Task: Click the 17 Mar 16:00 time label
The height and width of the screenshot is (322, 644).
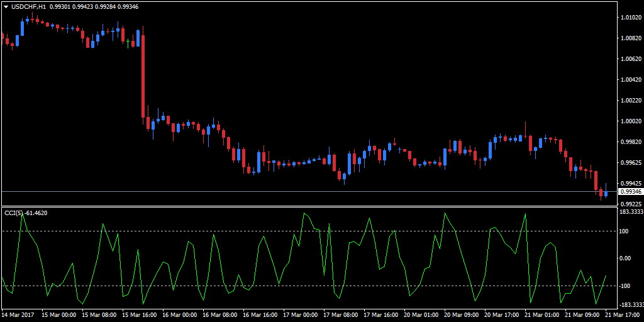Action: click(380, 315)
